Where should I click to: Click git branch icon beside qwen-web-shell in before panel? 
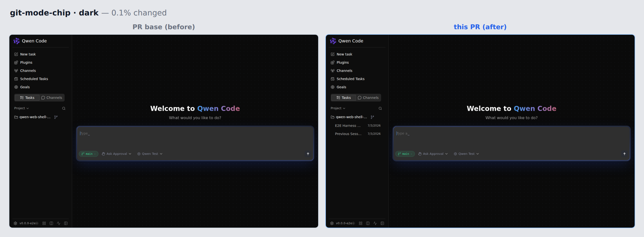(x=56, y=117)
